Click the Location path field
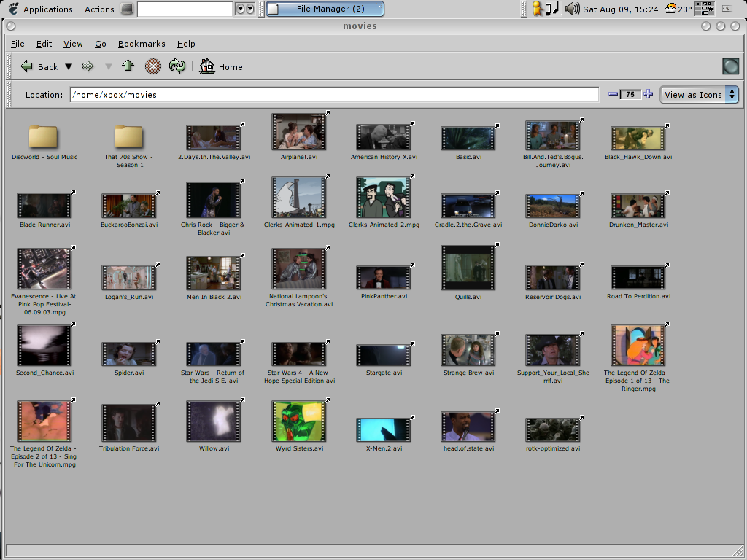Screen dimensions: 747x560 334,94
